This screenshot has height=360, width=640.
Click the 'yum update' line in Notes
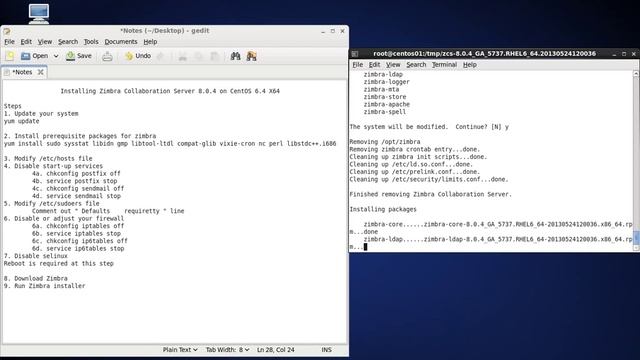[x=22, y=121]
